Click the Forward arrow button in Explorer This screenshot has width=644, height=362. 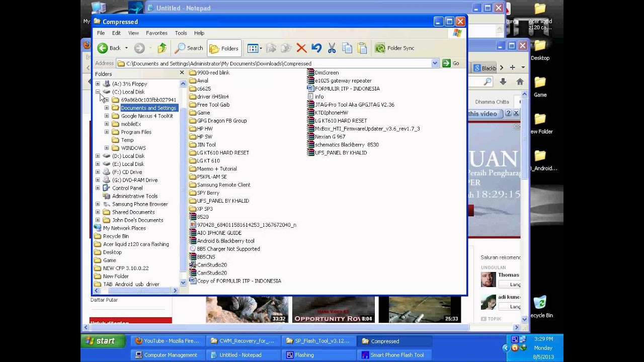(139, 48)
